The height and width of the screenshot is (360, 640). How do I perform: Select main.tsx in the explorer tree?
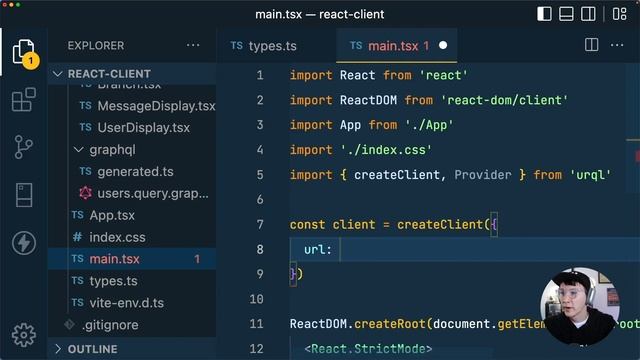pos(132,259)
